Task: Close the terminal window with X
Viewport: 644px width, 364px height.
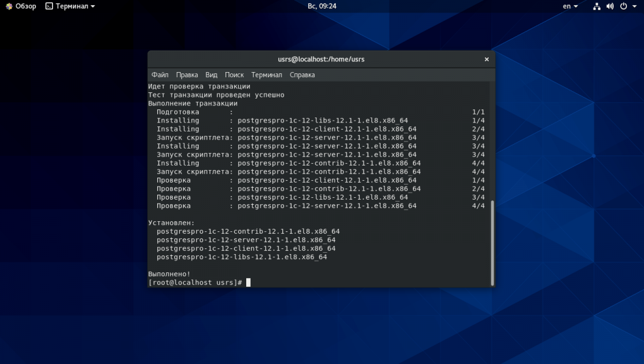Action: coord(486,59)
